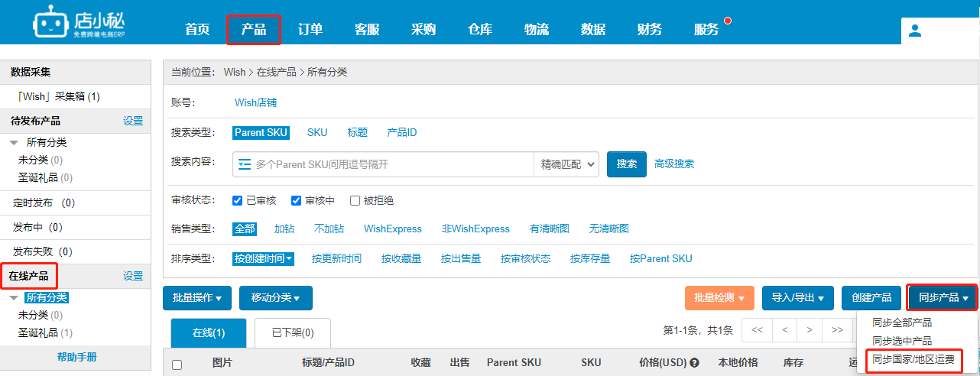Go to previous page arrow
Viewport: 980px width, 376px height.
[x=784, y=330]
